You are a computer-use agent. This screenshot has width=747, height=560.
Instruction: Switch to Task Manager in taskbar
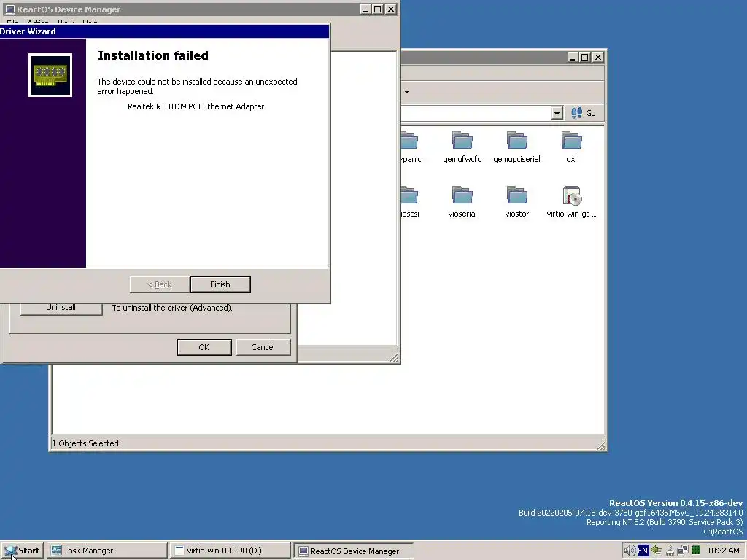tap(107, 551)
